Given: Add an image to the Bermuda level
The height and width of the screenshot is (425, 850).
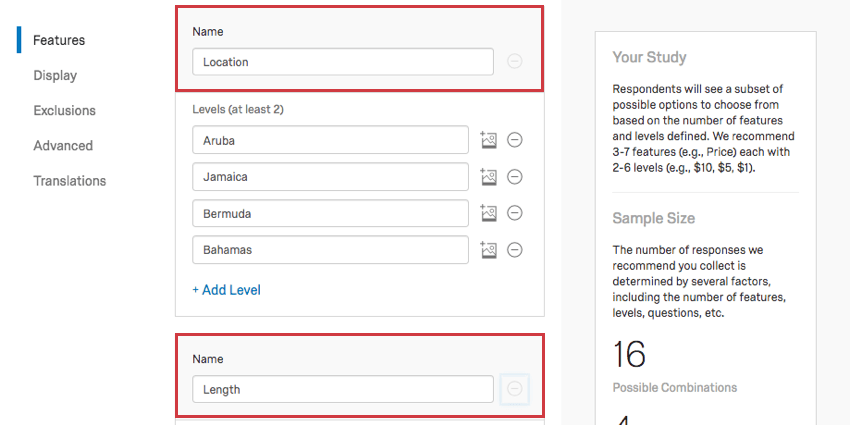Looking at the screenshot, I should pyautogui.click(x=488, y=213).
